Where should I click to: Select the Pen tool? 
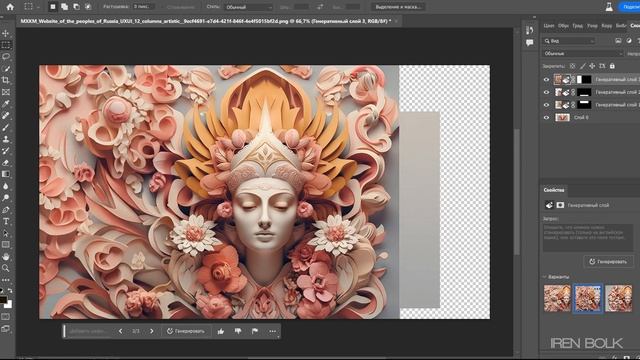point(6,210)
